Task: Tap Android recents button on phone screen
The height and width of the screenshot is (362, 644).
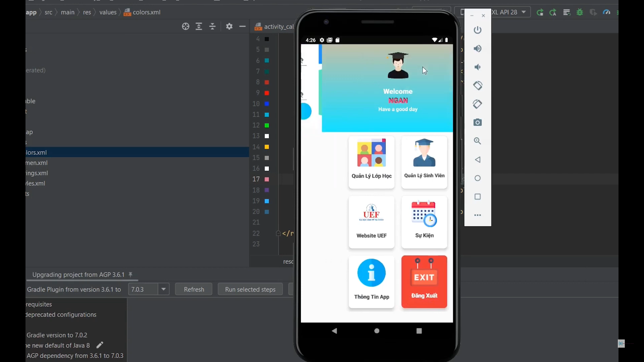Action: pos(419,331)
